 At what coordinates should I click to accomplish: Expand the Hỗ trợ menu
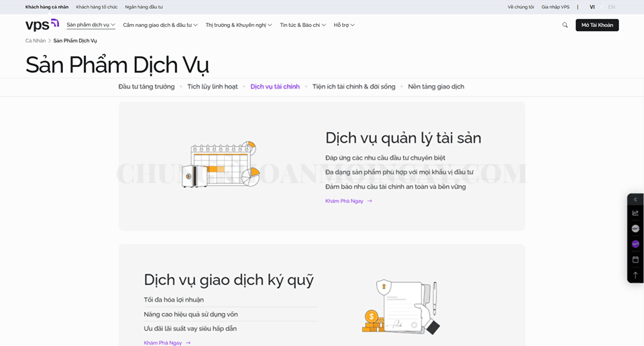344,25
